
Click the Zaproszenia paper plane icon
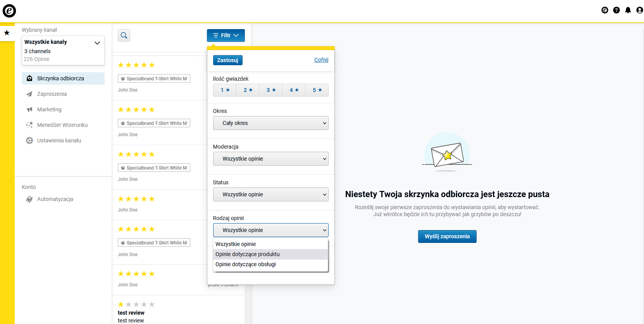pyautogui.click(x=29, y=94)
